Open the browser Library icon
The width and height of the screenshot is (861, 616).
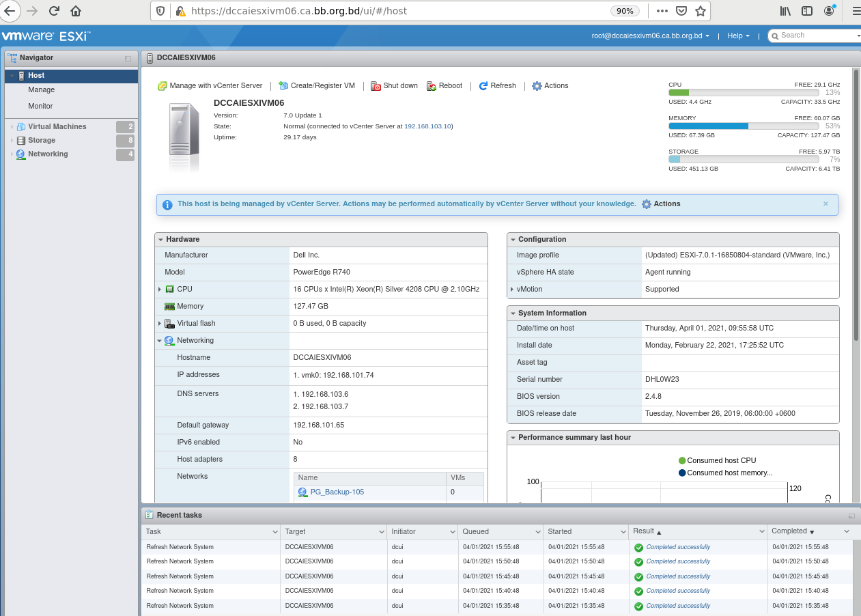(x=786, y=11)
